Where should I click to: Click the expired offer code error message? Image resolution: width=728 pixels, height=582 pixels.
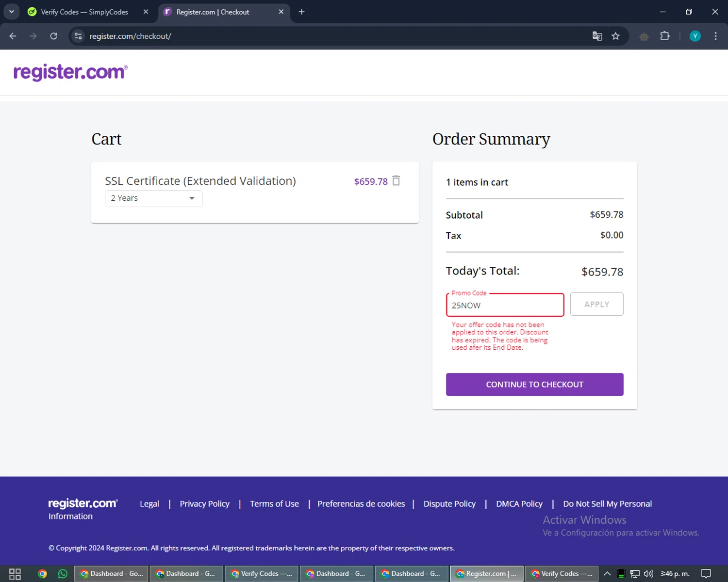tap(500, 336)
